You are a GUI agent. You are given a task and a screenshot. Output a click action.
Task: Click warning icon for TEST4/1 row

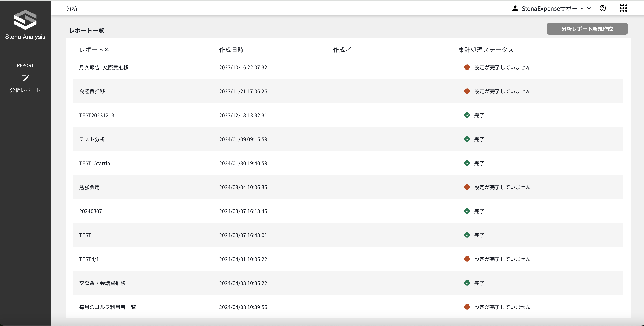pos(467,259)
